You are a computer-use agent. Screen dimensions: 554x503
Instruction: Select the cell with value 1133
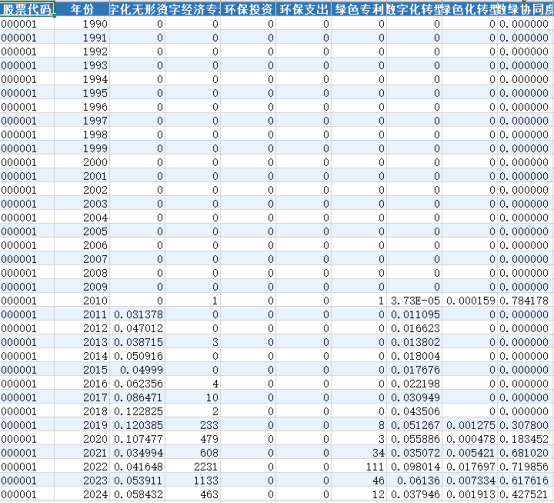click(193, 480)
